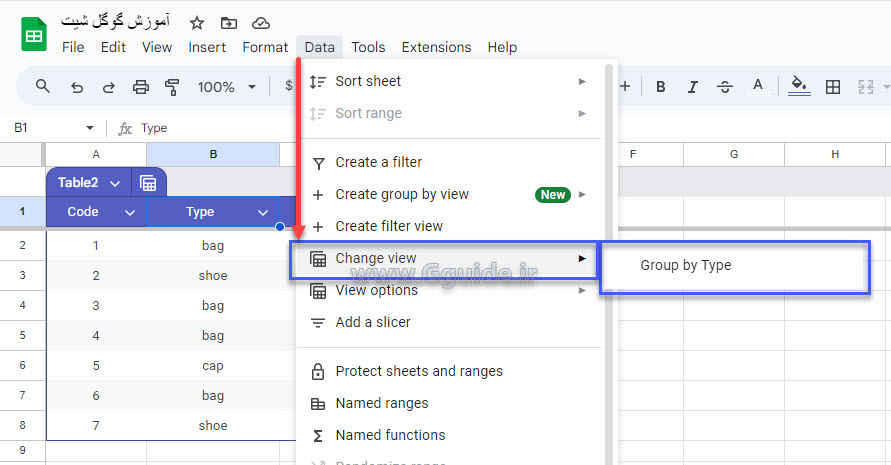
Task: Redo the last action
Action: pos(109,87)
